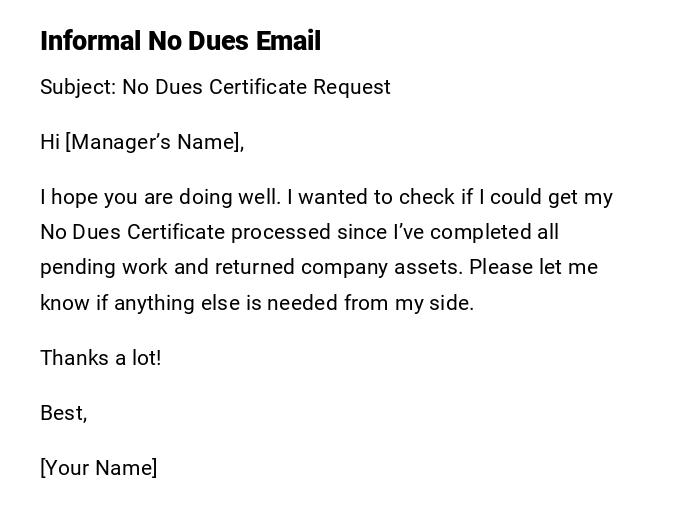Click the "Informal No Dues Email" heading
Image resolution: width=700 pixels, height=530 pixels.
(180, 41)
